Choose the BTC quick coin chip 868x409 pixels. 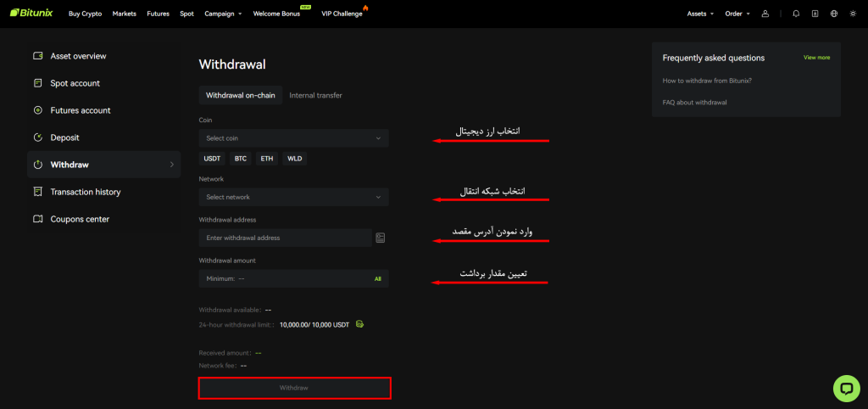240,159
